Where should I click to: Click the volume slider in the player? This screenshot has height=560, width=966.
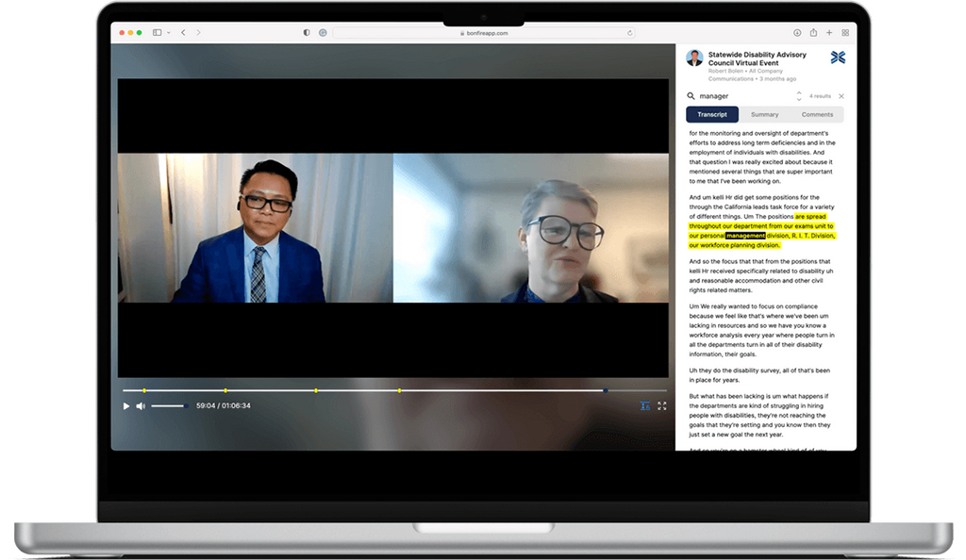point(169,406)
